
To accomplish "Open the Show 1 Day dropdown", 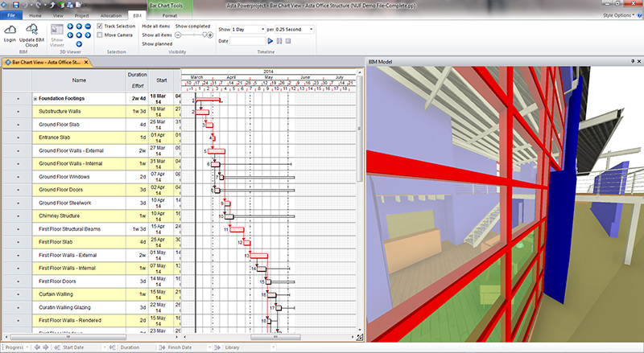I will (x=263, y=30).
